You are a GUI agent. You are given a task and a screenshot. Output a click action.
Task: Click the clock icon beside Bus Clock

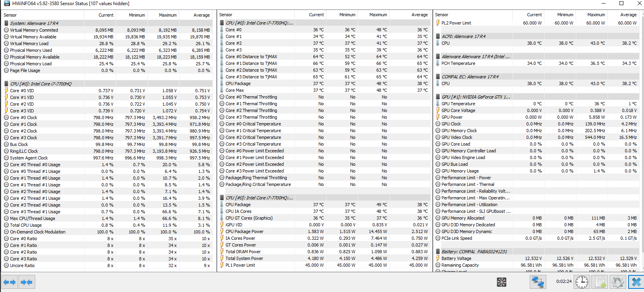tap(6, 144)
